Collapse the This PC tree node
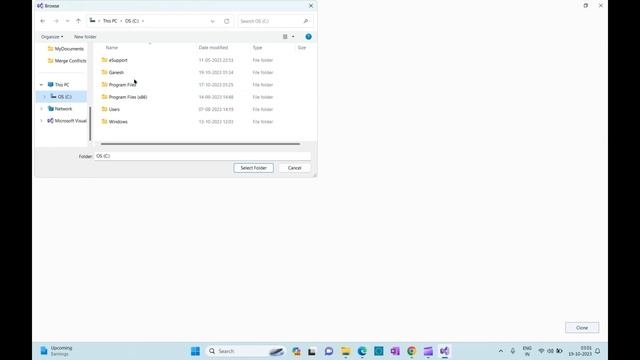The height and width of the screenshot is (360, 640). (x=41, y=85)
